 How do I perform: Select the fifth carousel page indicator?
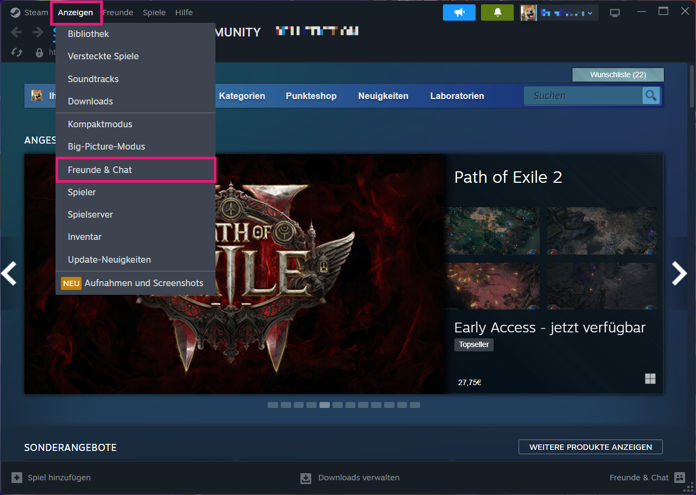(324, 405)
